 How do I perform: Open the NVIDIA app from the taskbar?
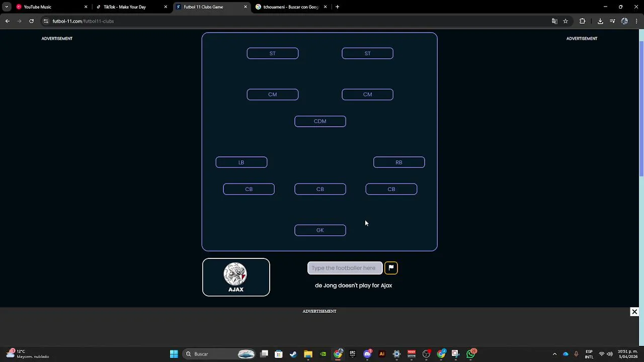tap(323, 354)
